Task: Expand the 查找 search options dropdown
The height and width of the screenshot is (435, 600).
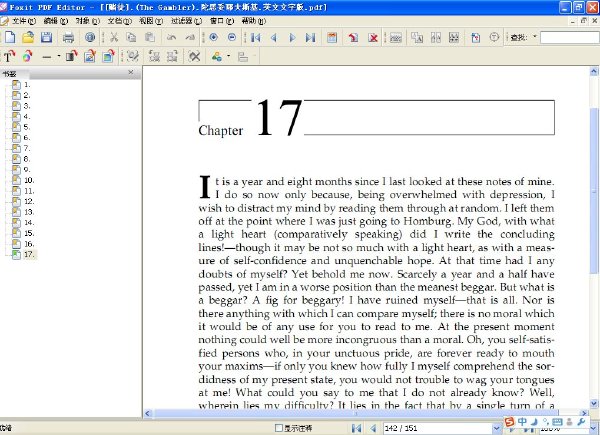Action: point(535,37)
